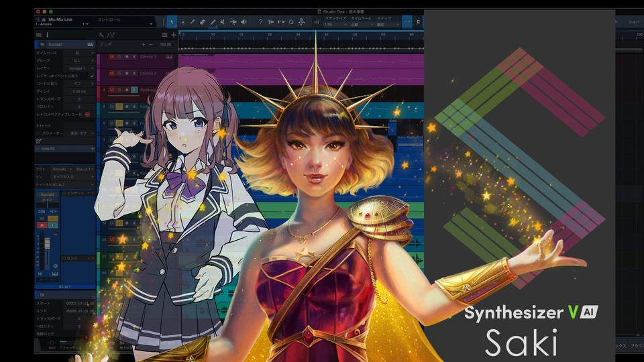Click the channel volume fader handle

[x=47, y=243]
